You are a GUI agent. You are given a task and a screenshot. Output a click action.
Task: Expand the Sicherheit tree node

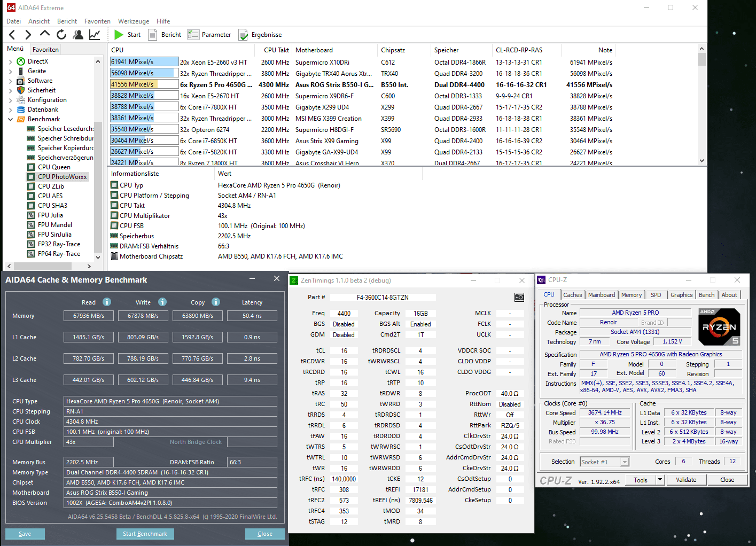(x=10, y=90)
